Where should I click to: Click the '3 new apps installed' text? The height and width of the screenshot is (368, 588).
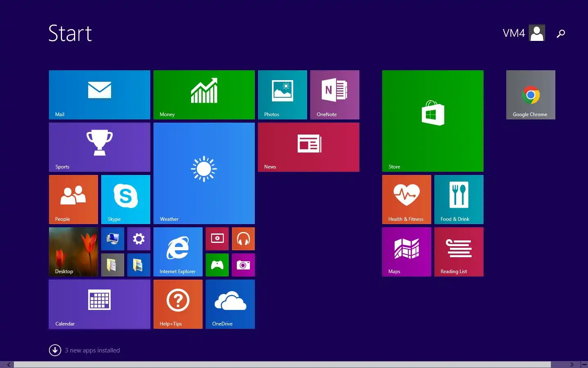pos(92,350)
